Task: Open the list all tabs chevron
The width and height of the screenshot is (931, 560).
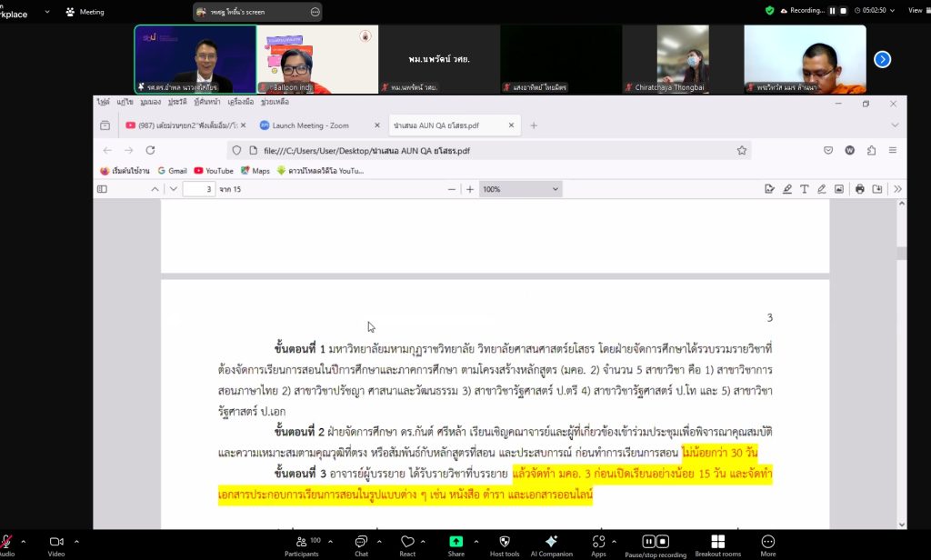Action: pyautogui.click(x=895, y=125)
